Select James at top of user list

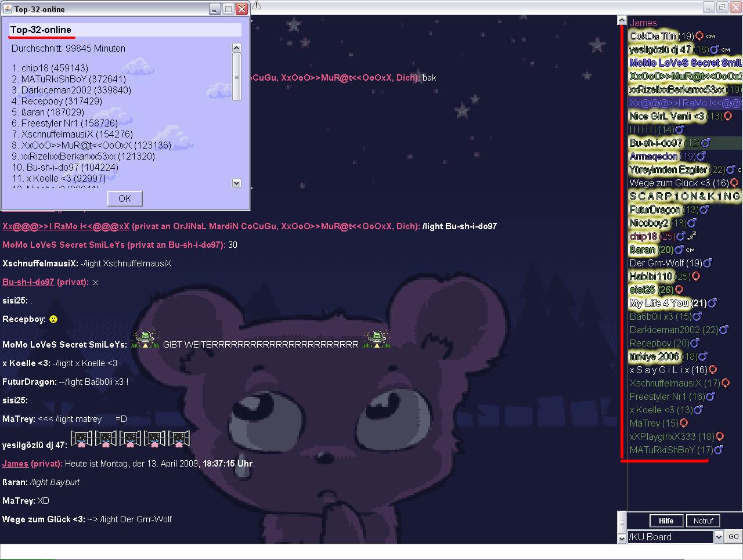[x=643, y=23]
